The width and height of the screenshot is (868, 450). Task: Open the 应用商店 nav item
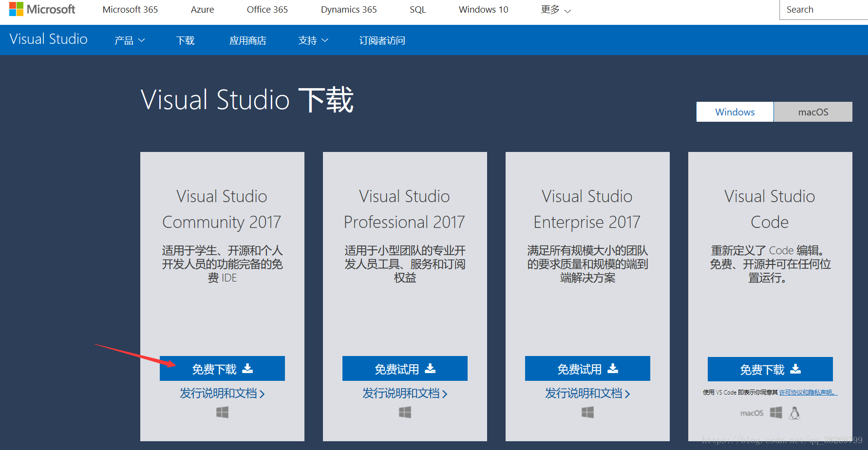click(247, 40)
